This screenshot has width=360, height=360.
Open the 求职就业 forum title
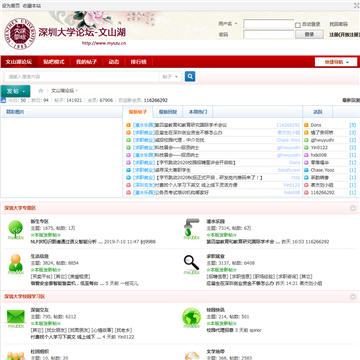point(215,256)
